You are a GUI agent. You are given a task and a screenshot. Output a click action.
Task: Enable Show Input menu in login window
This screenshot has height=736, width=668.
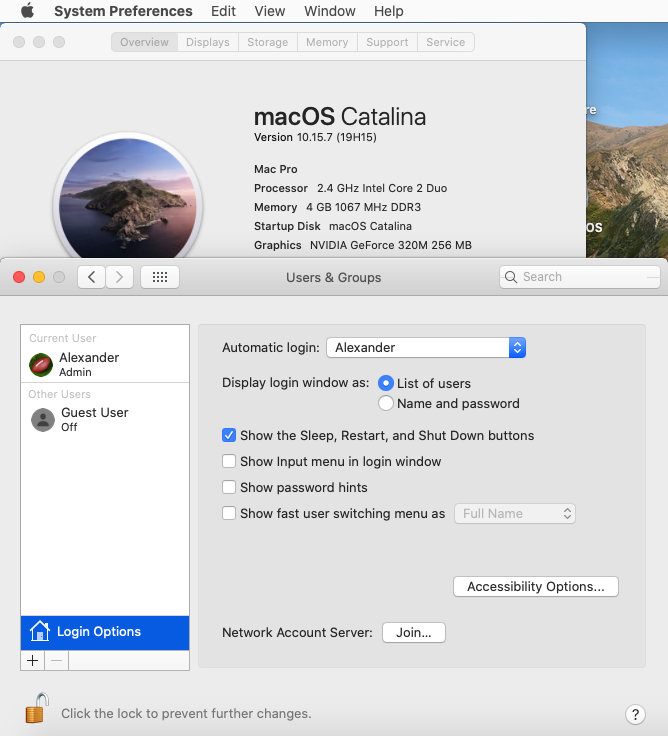pyautogui.click(x=229, y=461)
